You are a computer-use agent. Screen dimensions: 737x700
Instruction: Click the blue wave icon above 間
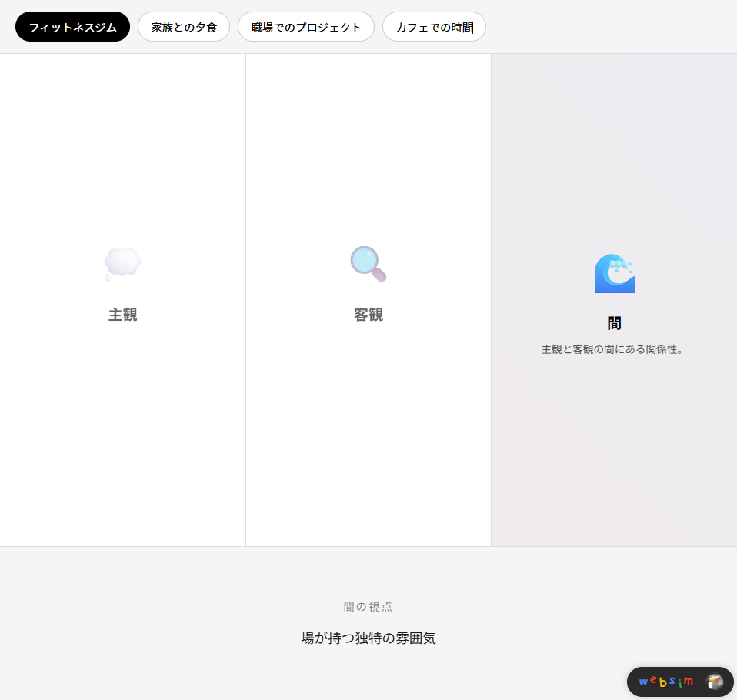[x=614, y=273]
